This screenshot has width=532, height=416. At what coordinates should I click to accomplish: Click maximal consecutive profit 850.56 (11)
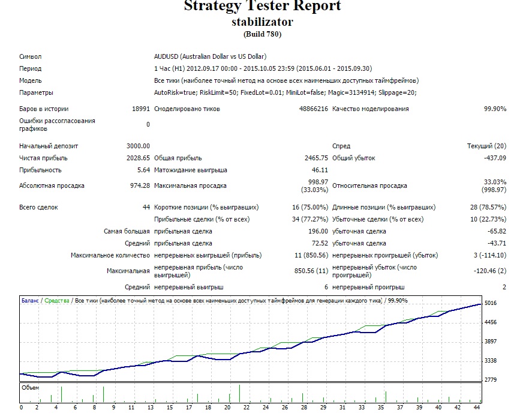311,271
